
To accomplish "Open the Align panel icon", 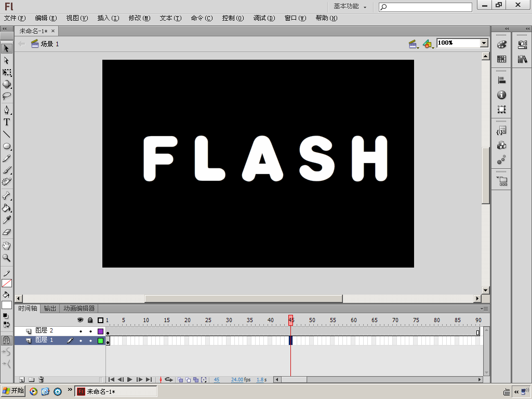I will coord(501,81).
